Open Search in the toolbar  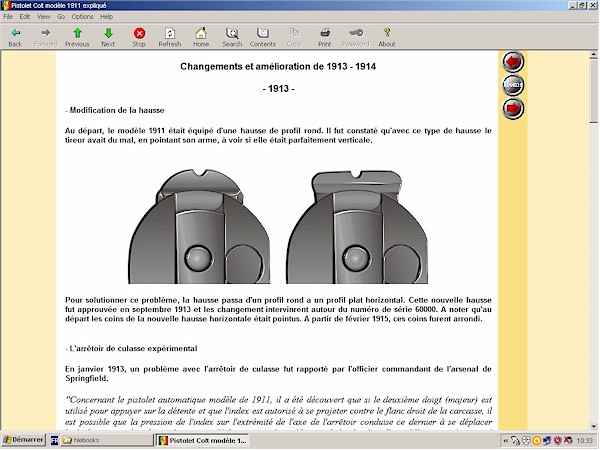pyautogui.click(x=232, y=33)
